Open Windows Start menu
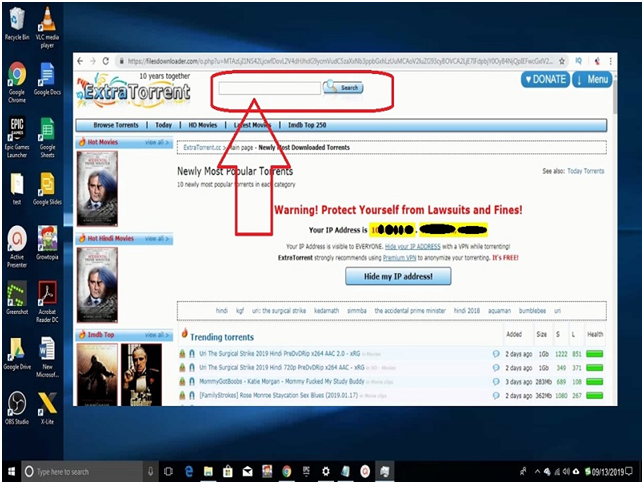 (x=12, y=471)
